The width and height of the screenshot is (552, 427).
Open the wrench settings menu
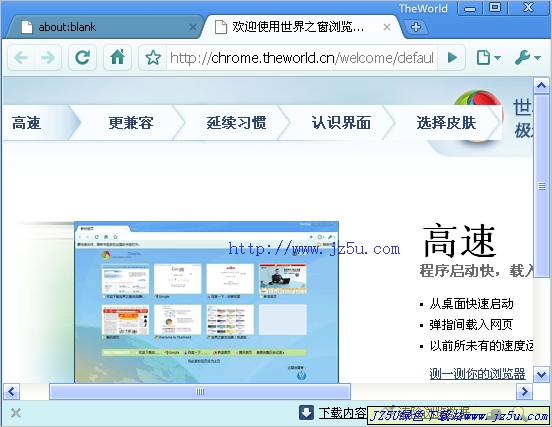(x=527, y=57)
